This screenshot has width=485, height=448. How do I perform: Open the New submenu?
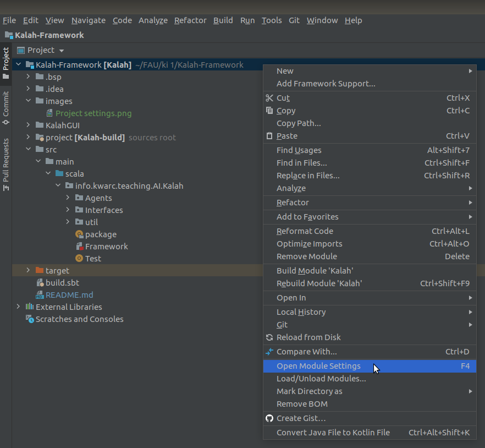pos(370,71)
